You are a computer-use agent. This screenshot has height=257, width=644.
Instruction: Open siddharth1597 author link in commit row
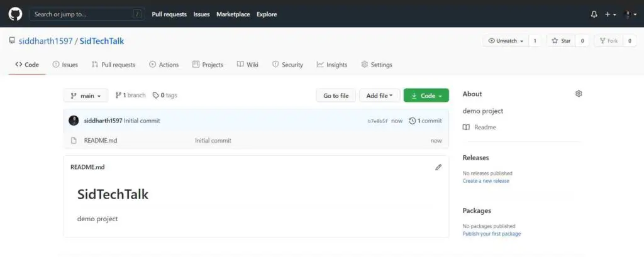(103, 121)
